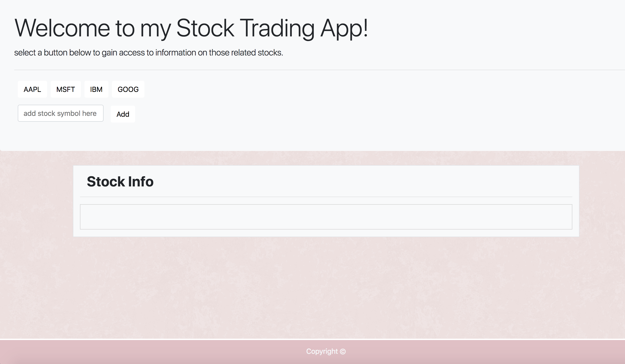Click the © symbol in the footer
Viewport: 625px width, 364px height.
coord(343,352)
